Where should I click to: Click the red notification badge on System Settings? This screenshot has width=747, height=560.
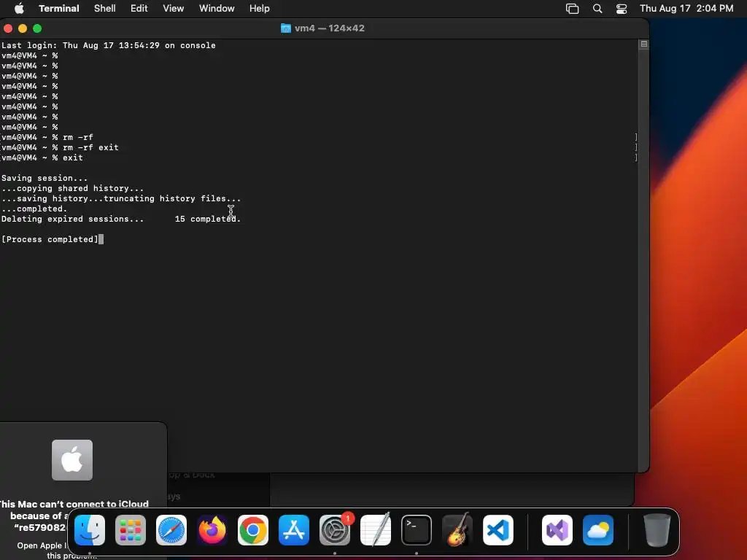coord(348,518)
